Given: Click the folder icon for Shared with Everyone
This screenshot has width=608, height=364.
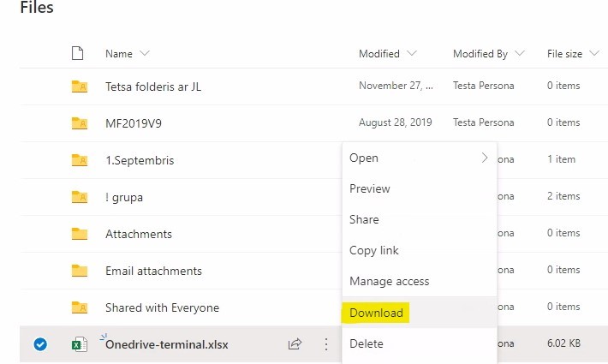Looking at the screenshot, I should (x=79, y=307).
